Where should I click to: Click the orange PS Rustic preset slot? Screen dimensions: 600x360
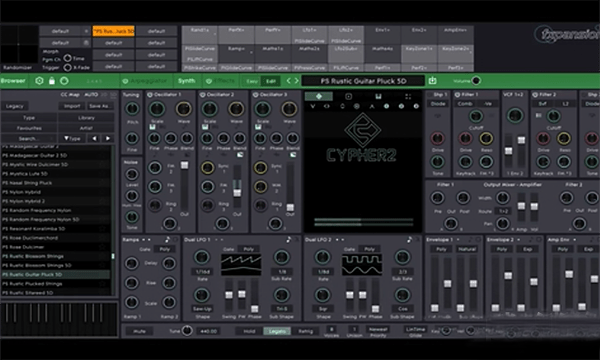114,31
